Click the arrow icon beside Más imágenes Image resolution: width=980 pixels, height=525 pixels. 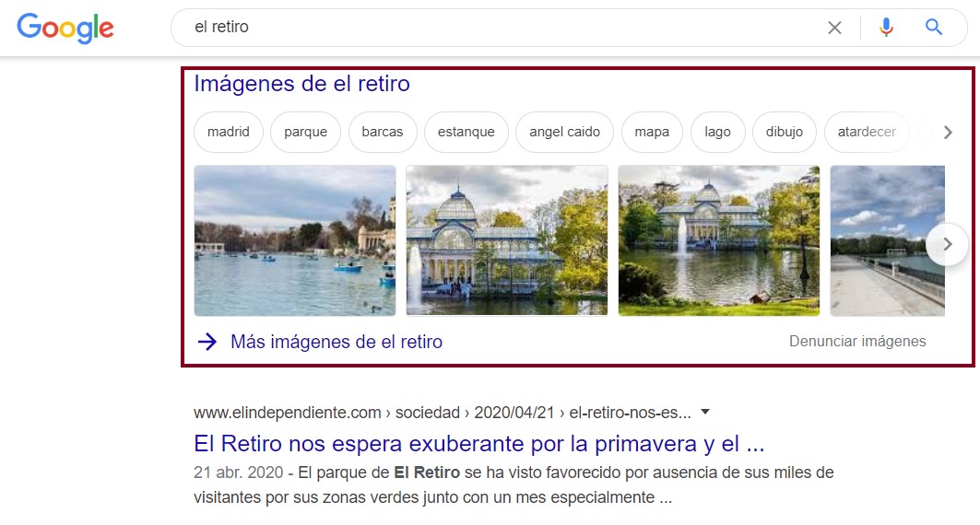[207, 342]
